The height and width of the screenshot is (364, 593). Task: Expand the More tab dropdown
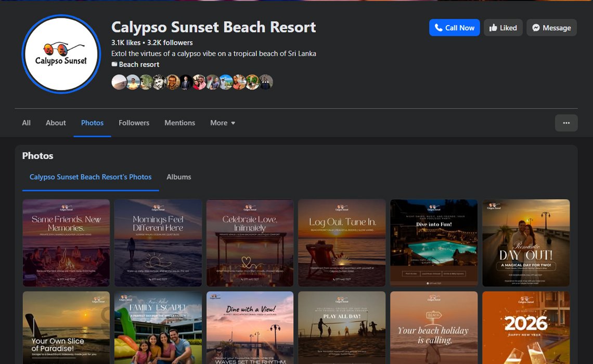223,123
